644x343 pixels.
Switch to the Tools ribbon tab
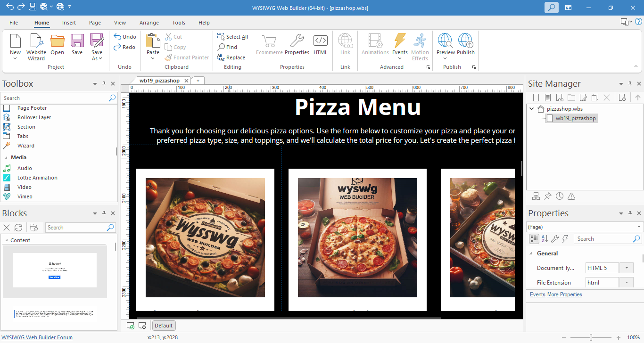179,23
